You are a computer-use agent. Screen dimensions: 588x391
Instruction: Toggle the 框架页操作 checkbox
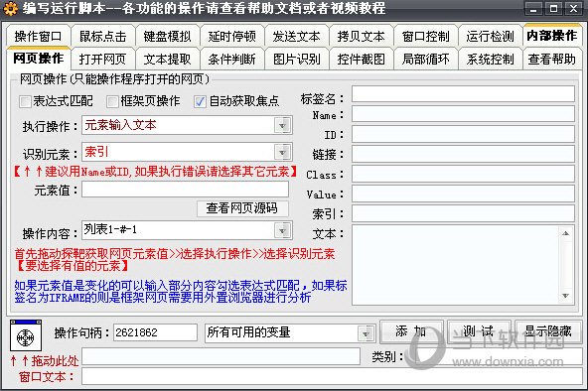(112, 101)
